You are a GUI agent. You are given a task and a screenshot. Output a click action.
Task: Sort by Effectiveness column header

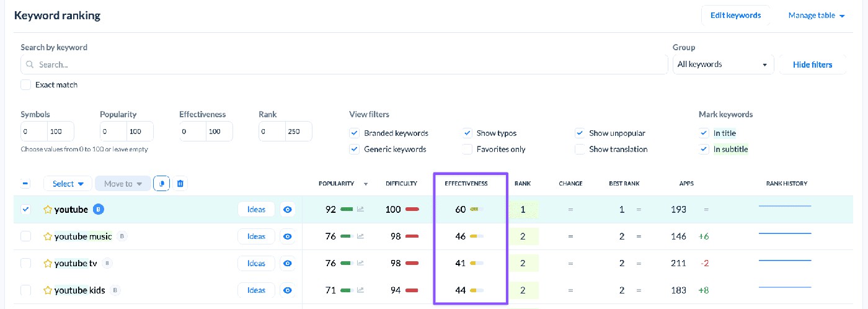pos(466,184)
